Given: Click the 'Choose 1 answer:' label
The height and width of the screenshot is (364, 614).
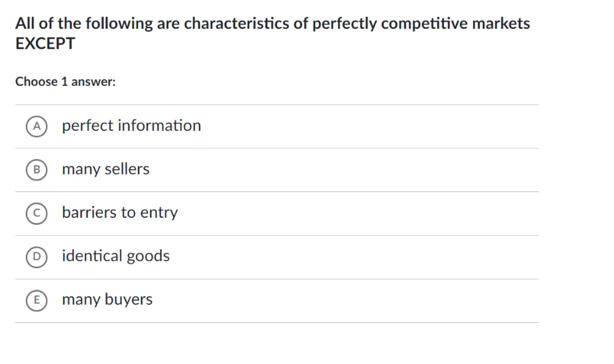Looking at the screenshot, I should coord(65,82).
